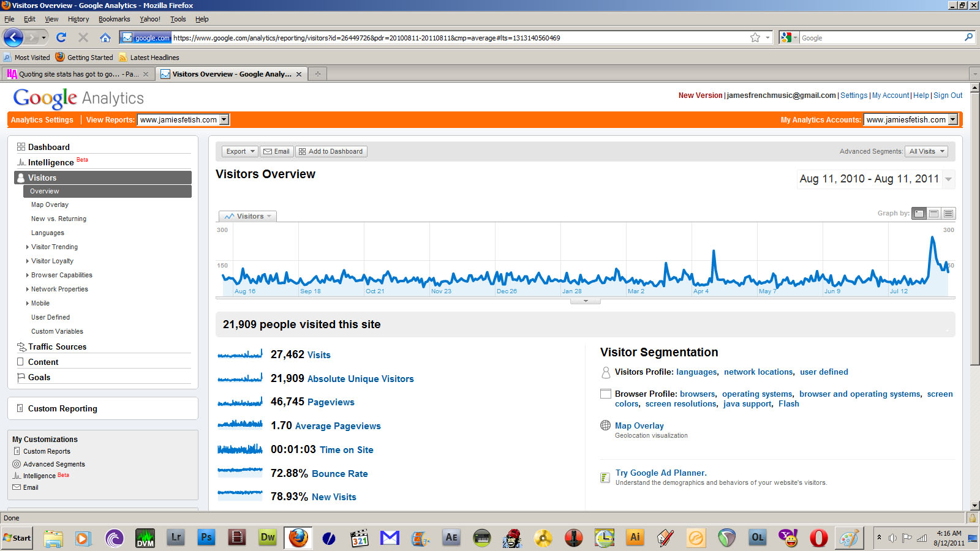Open the Bounce Rate metric link
The width and height of the screenshot is (980, 551).
340,474
